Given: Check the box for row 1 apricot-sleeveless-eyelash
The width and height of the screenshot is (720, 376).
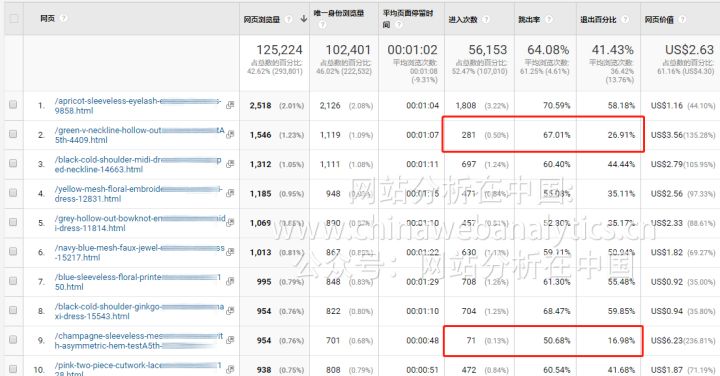Looking at the screenshot, I should (x=13, y=105).
